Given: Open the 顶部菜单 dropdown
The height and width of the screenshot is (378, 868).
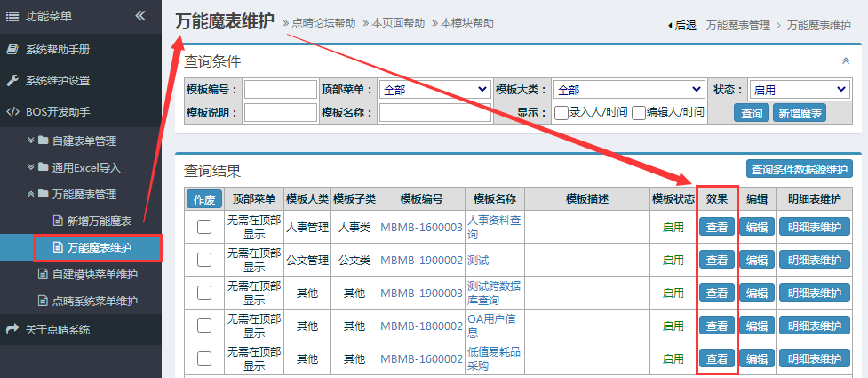Looking at the screenshot, I should (434, 89).
